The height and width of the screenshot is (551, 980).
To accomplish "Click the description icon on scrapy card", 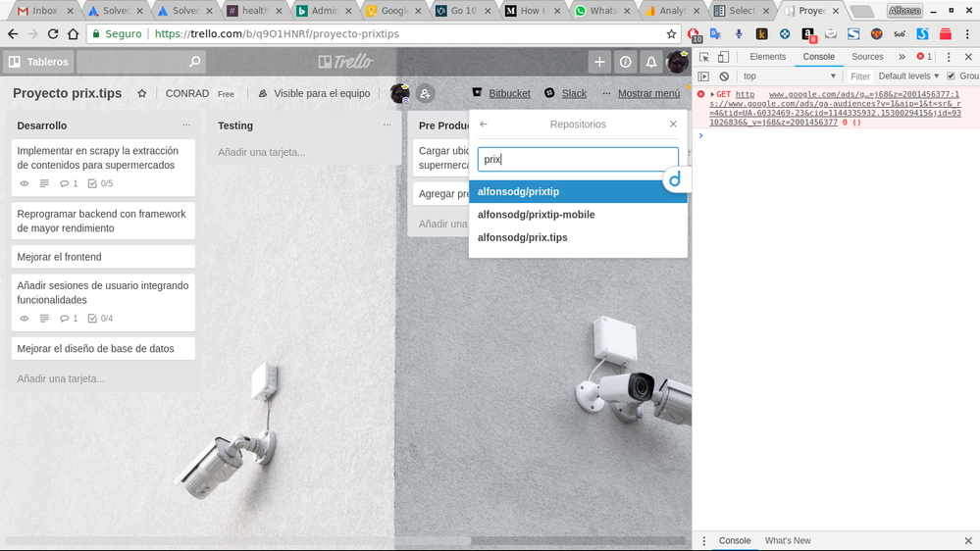I will 44,183.
